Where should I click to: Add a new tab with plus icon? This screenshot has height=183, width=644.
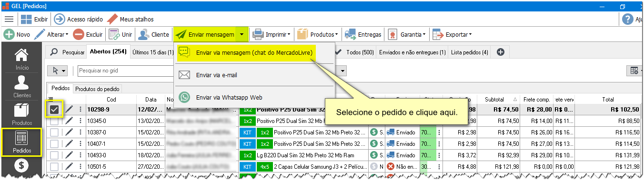coord(501,52)
